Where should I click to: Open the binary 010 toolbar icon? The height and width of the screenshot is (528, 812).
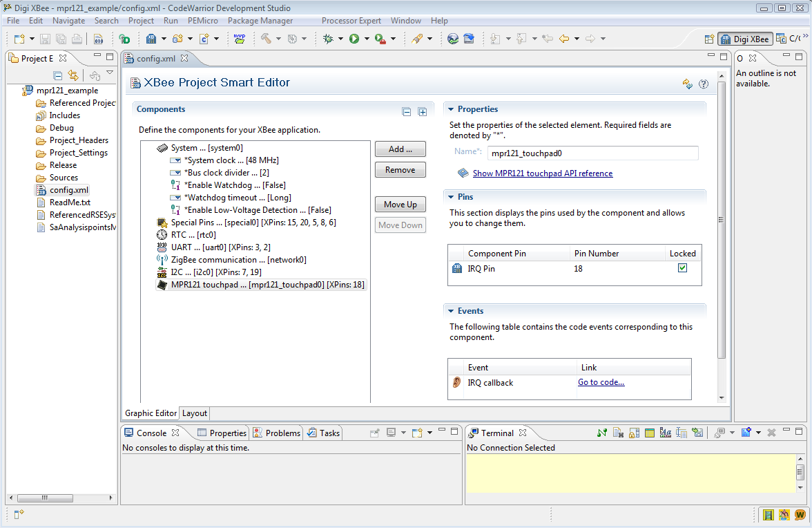(98, 39)
